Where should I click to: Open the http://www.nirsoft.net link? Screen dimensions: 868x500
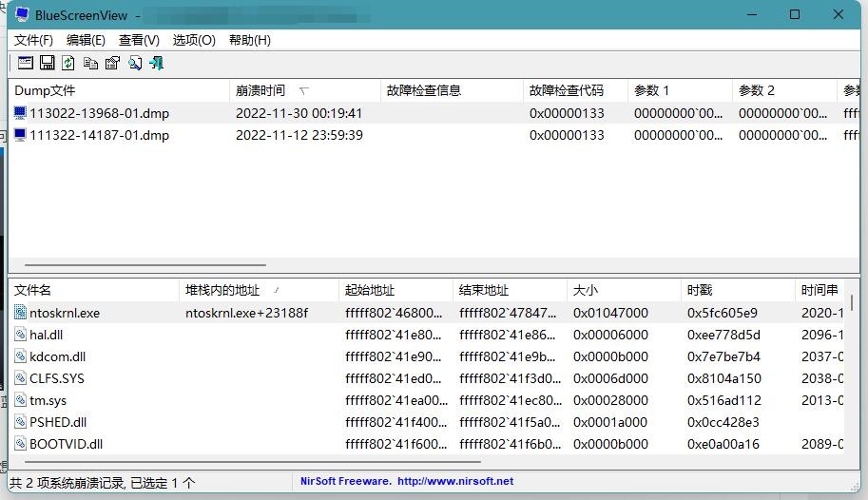coord(455,481)
